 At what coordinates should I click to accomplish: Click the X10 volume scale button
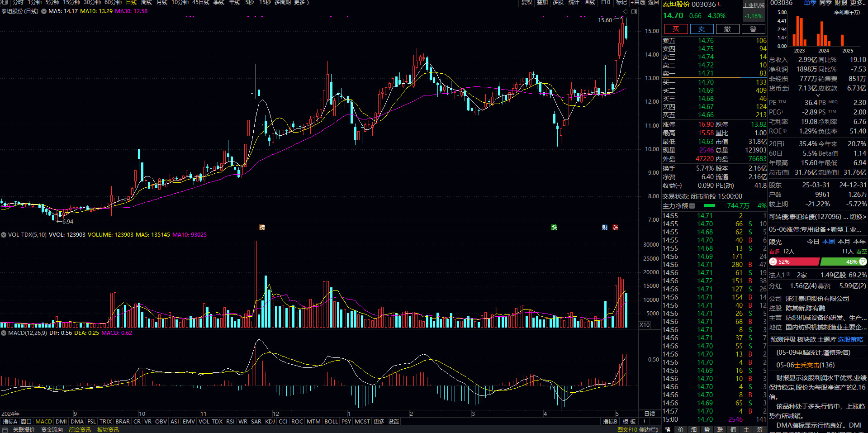coord(645,325)
